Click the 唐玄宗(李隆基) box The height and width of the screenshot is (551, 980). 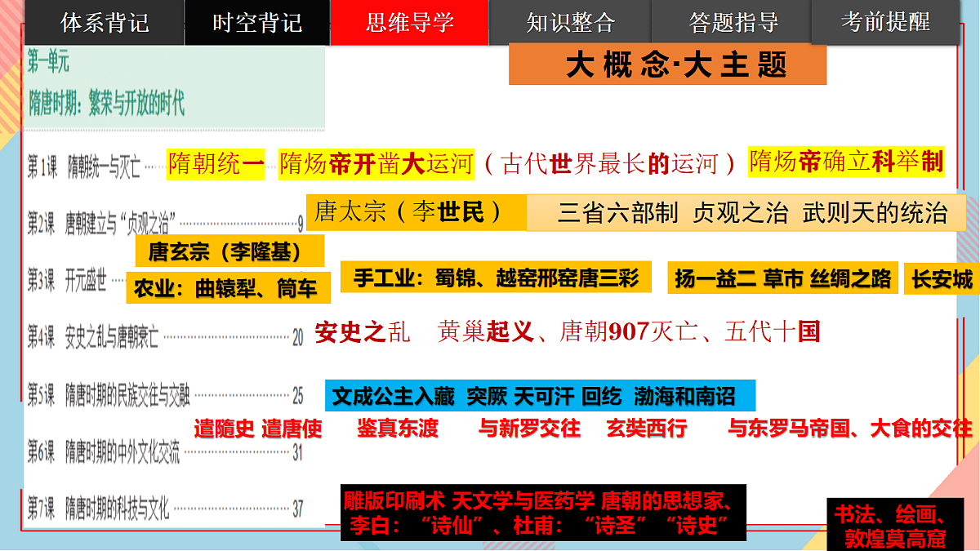click(x=229, y=251)
